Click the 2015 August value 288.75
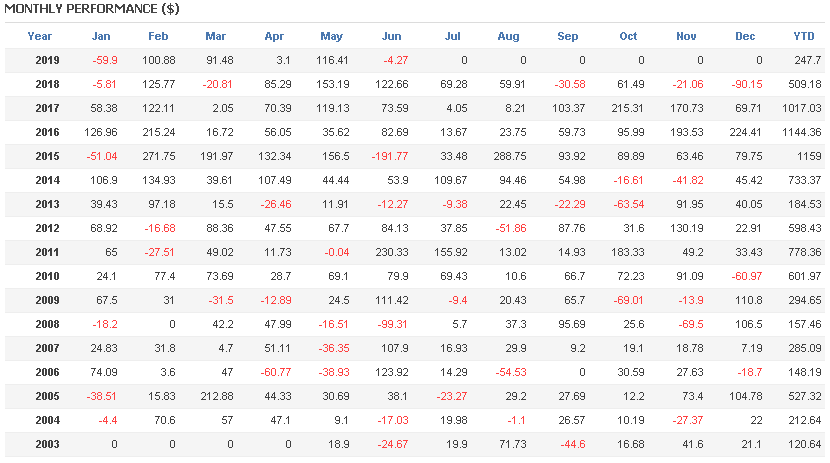Image resolution: width=830 pixels, height=463 pixels. click(509, 156)
